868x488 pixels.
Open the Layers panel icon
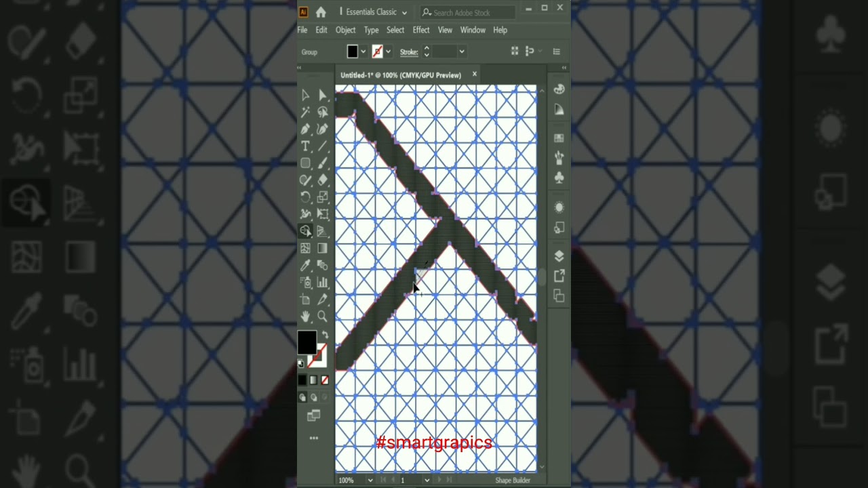point(559,256)
